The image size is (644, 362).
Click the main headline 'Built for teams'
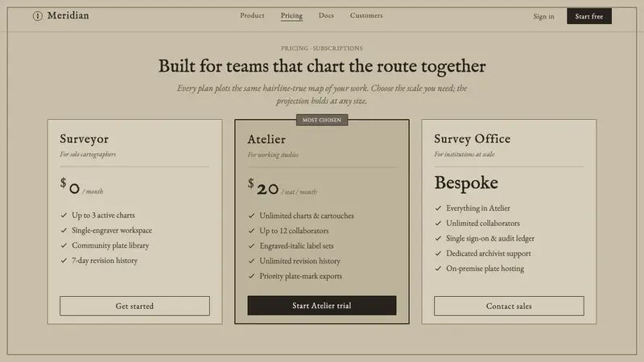322,66
